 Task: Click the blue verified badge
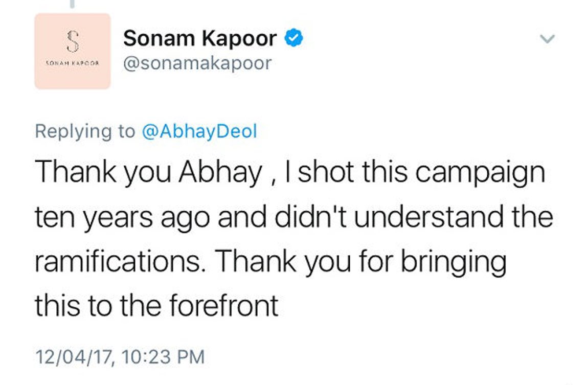[x=294, y=37]
